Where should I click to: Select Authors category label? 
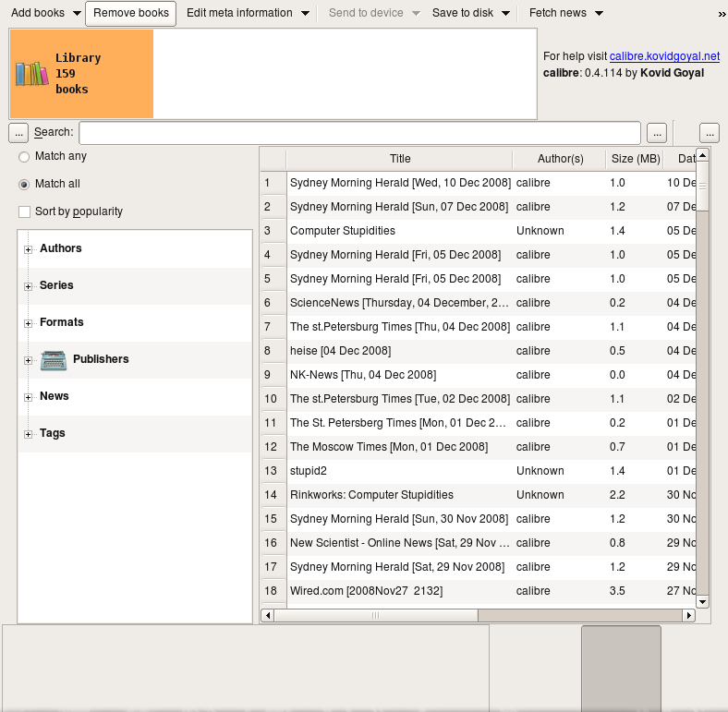coord(61,248)
